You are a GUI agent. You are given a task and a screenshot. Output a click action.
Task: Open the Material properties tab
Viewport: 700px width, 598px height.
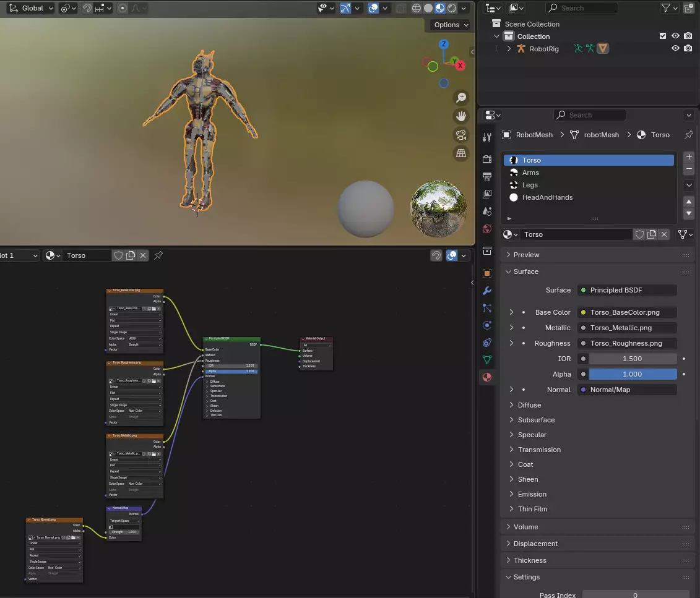point(487,377)
